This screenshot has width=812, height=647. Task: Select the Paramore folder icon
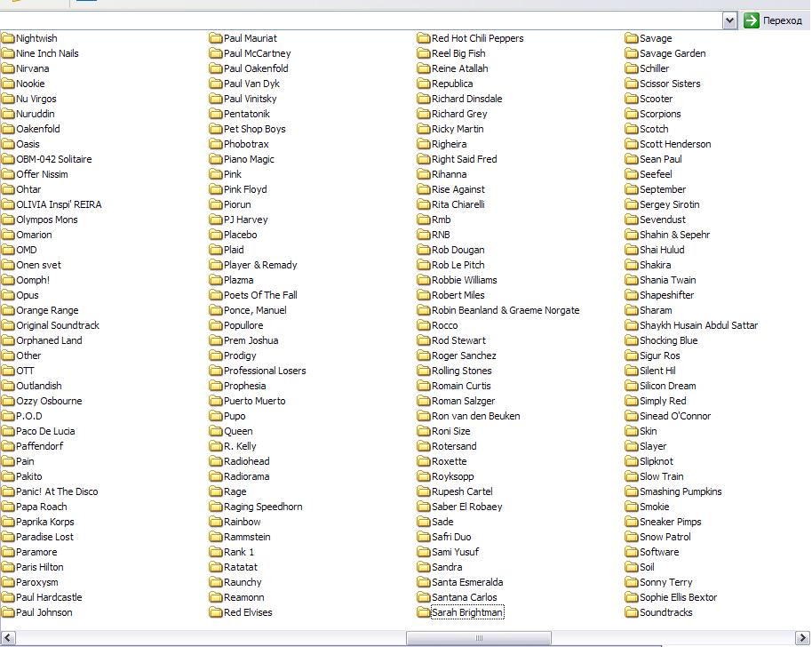coord(8,552)
